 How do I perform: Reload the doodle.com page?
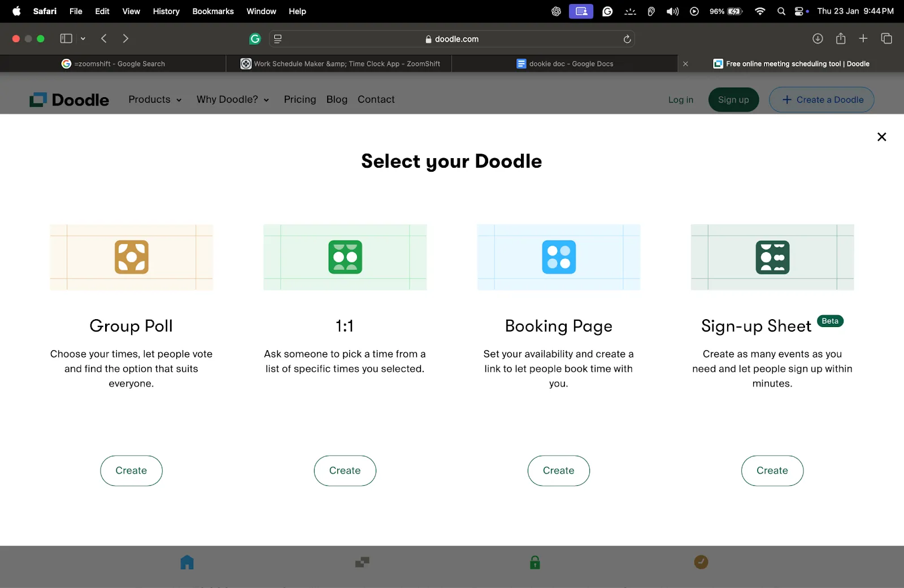point(627,39)
